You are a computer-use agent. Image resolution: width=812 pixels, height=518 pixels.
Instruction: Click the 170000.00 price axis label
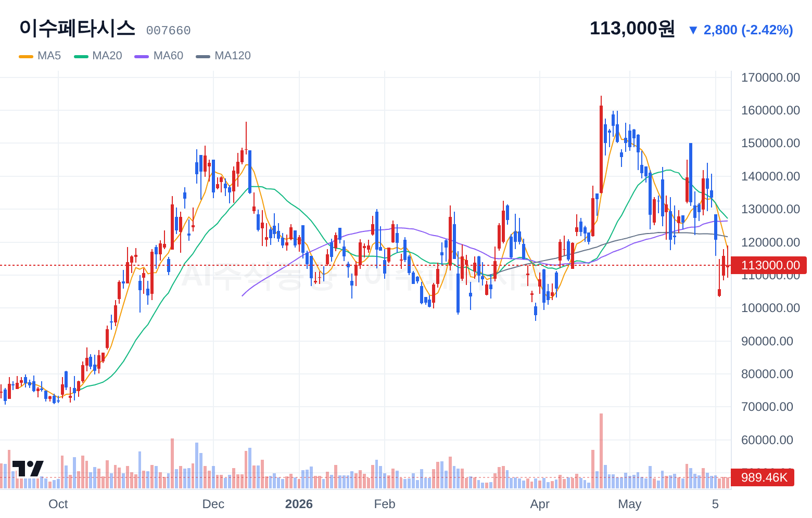(770, 77)
